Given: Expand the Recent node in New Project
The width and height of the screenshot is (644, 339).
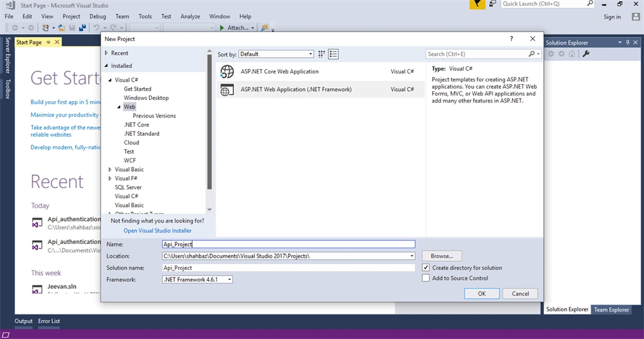Looking at the screenshot, I should 106,53.
